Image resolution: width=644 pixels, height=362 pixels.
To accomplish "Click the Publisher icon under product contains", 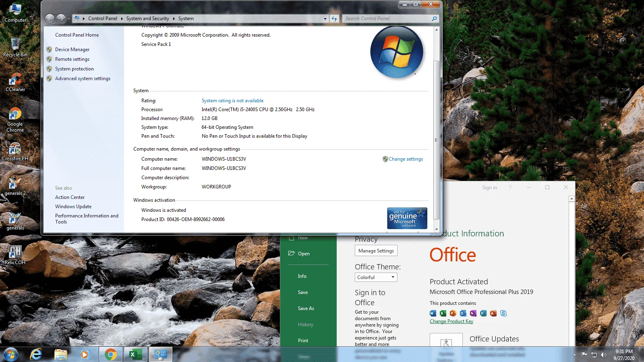I will pos(483,313).
